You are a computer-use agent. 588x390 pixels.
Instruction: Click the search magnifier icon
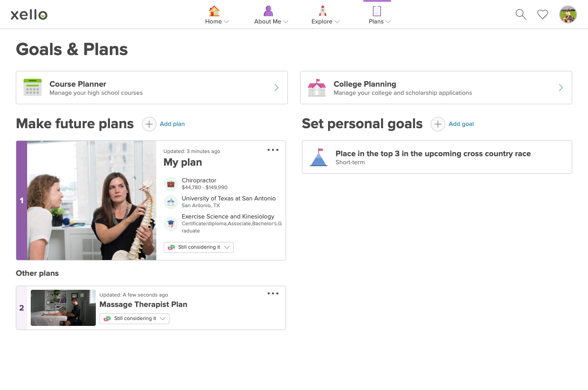521,14
